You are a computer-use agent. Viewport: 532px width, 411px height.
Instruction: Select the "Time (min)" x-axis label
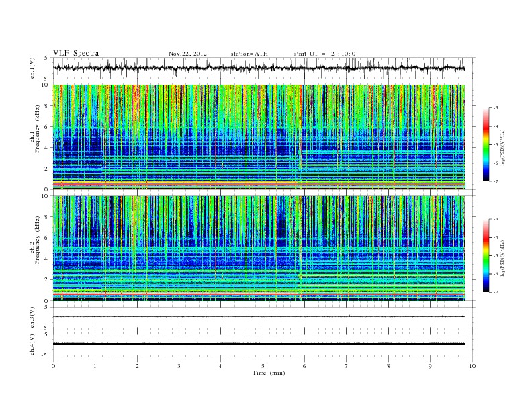(269, 373)
